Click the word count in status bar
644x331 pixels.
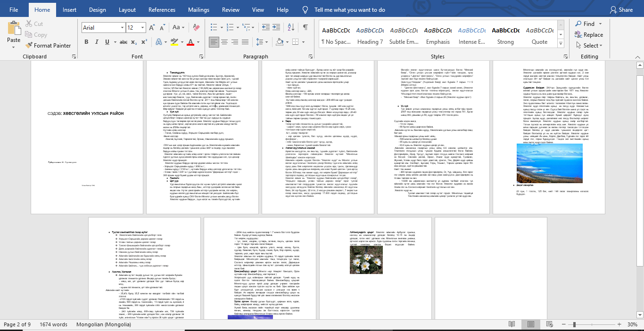tap(53, 324)
